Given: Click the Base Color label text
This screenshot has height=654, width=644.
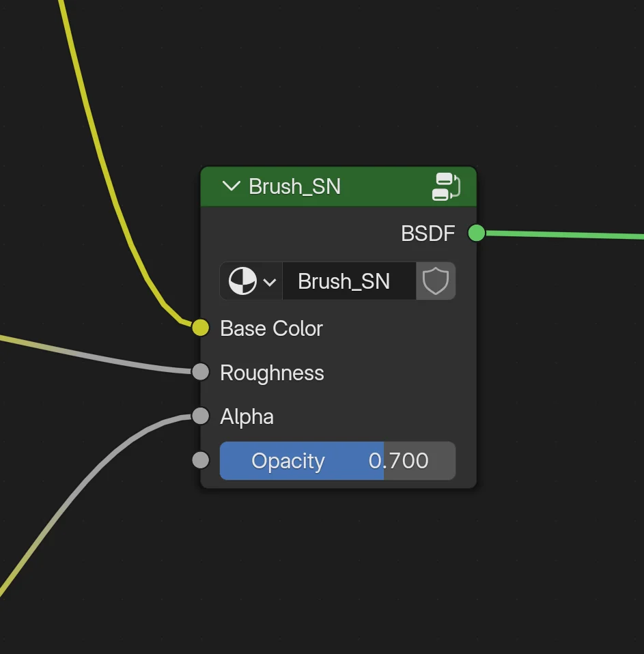Looking at the screenshot, I should (x=271, y=328).
